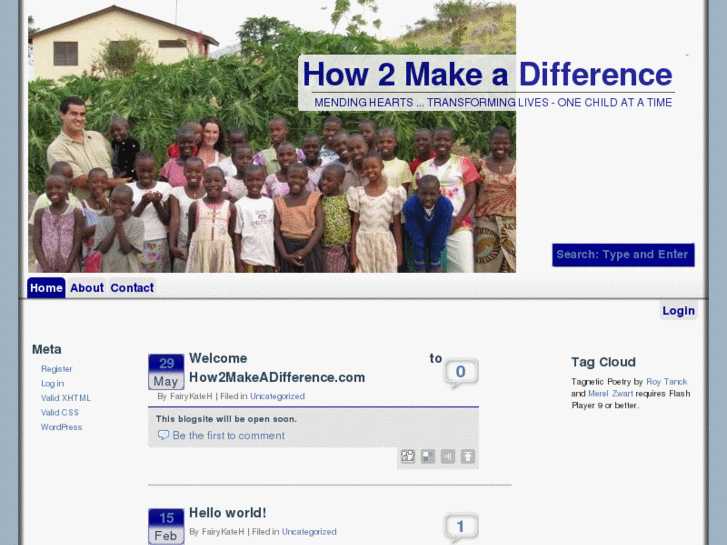This screenshot has height=545, width=727.
Task: Click the Digg share icon under the welcome post
Action: click(x=408, y=456)
